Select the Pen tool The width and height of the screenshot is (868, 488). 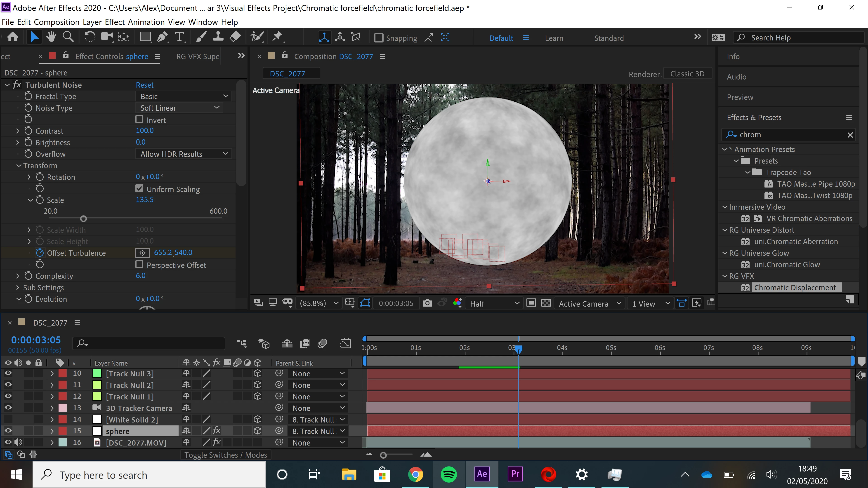[x=163, y=36]
